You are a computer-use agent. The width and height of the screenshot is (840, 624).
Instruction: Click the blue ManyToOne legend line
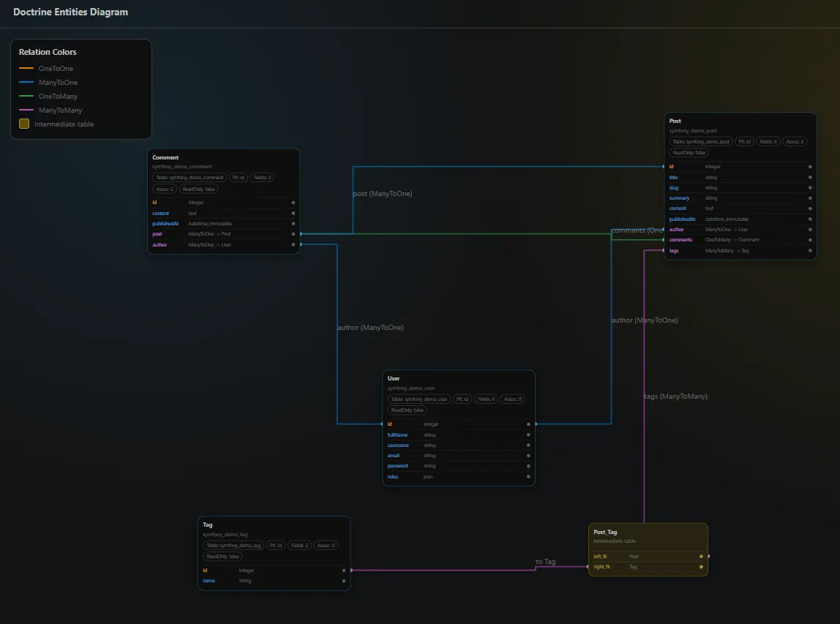(x=26, y=83)
